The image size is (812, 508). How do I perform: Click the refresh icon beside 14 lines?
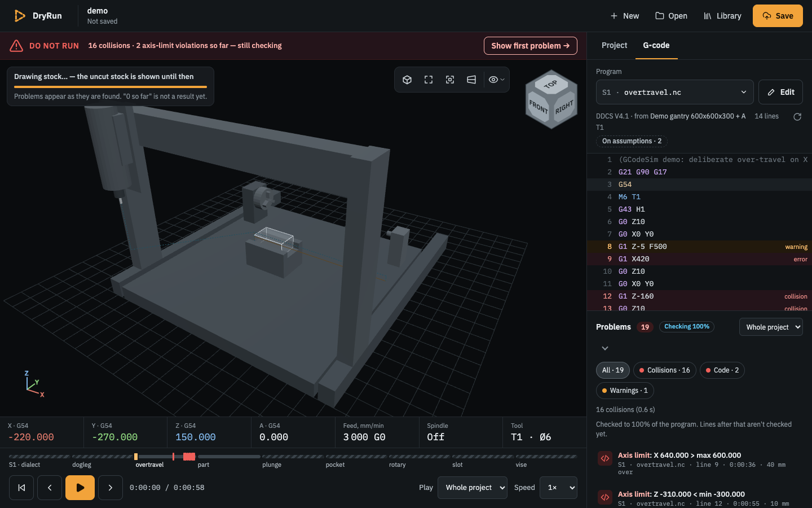[797, 117]
